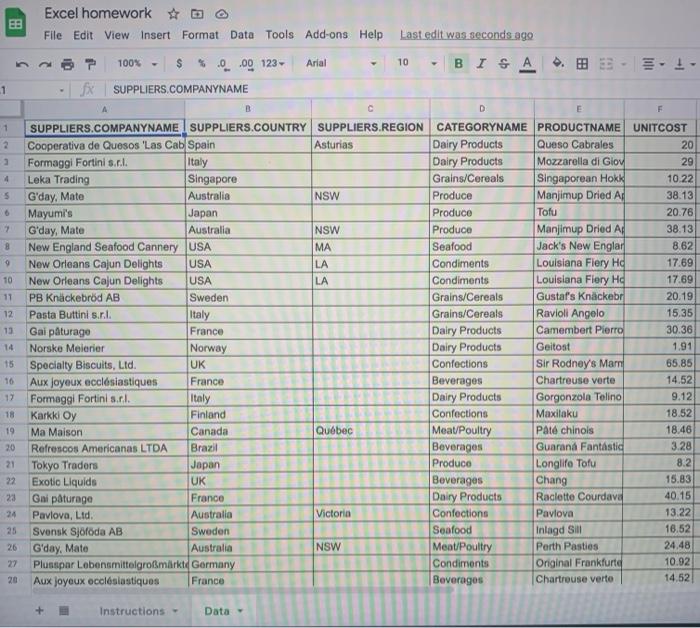Select the UNITCOST header cell
Viewport: 700px width, 628px height.
point(660,128)
